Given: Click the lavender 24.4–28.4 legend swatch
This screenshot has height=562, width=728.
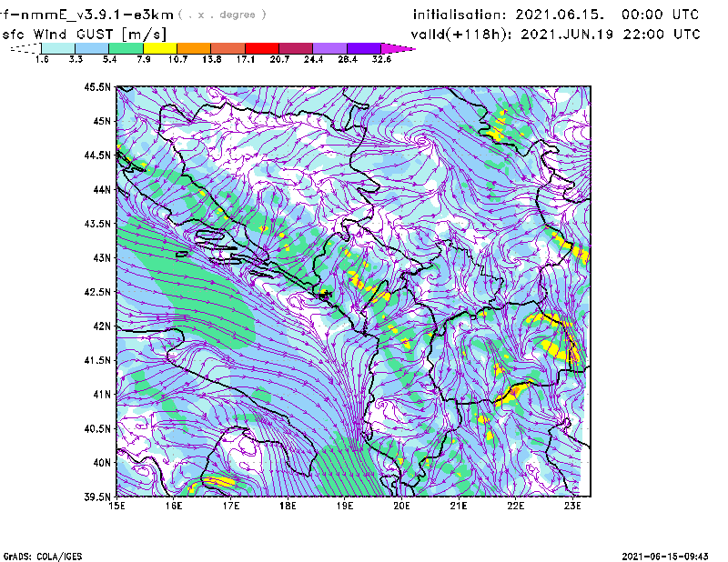Looking at the screenshot, I should coord(329,48).
